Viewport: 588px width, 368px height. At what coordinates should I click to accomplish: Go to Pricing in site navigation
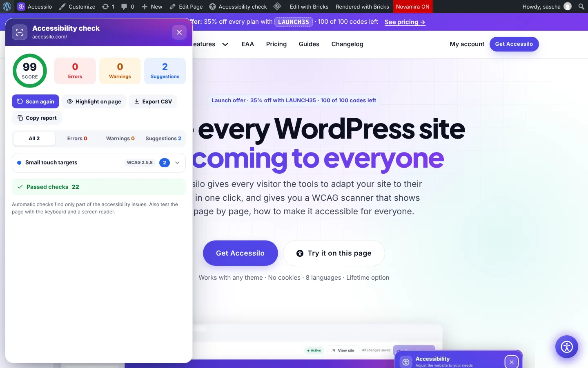point(276,44)
